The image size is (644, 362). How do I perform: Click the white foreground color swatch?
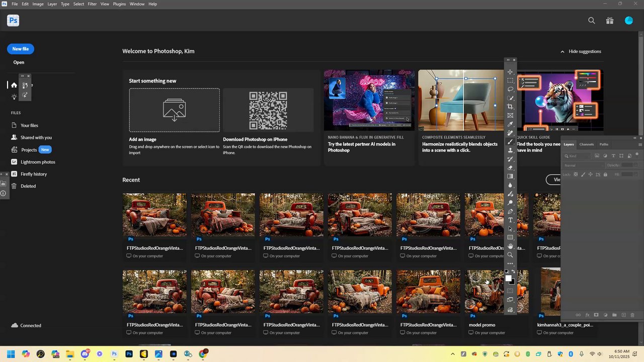click(x=508, y=278)
